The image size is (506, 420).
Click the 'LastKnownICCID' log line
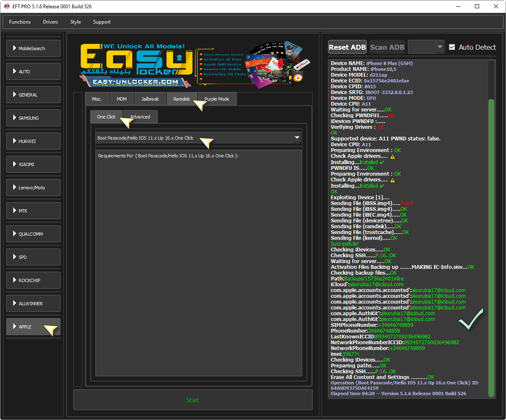pos(381,337)
